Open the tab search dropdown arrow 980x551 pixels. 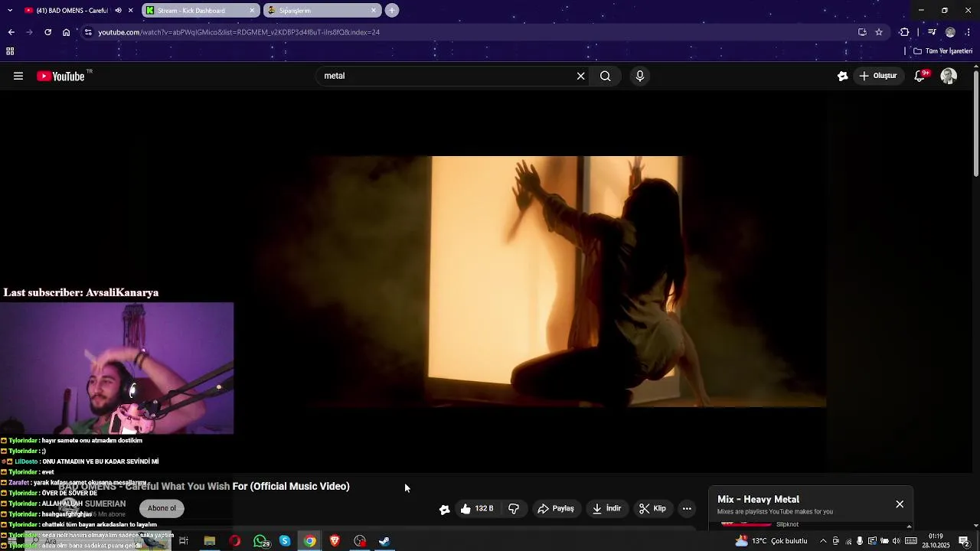tap(9, 11)
